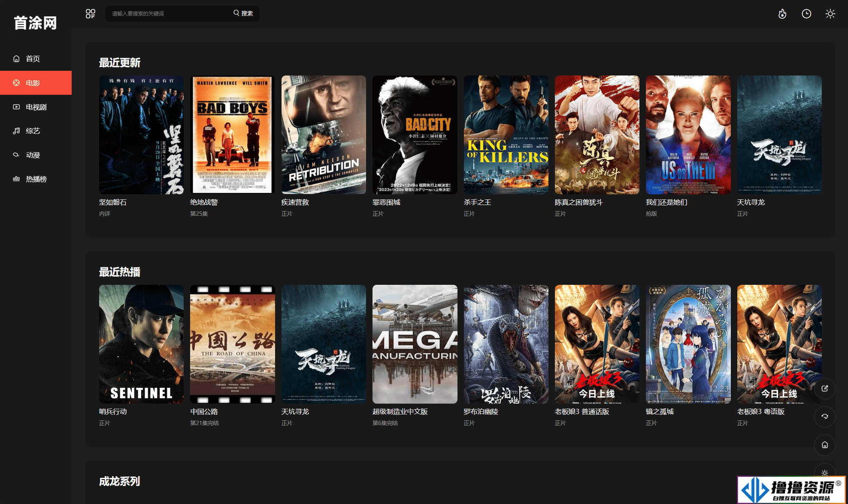Focus the keyword search input field
This screenshot has width=848, height=504.
[x=170, y=13]
